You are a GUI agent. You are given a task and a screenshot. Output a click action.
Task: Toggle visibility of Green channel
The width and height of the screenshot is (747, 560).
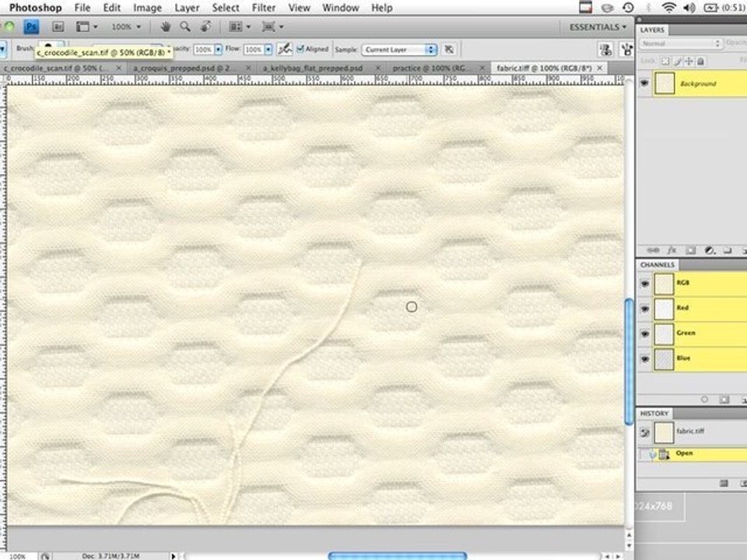[x=644, y=334]
